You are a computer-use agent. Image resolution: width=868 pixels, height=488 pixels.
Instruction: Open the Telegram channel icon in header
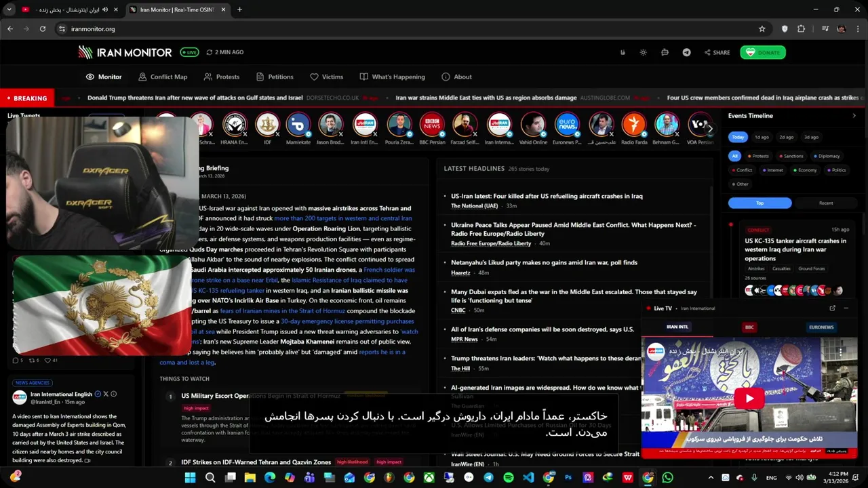(686, 52)
